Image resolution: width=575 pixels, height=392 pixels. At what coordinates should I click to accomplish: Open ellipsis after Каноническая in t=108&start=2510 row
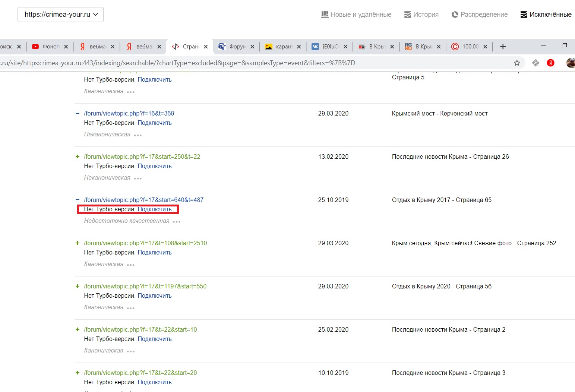131,265
